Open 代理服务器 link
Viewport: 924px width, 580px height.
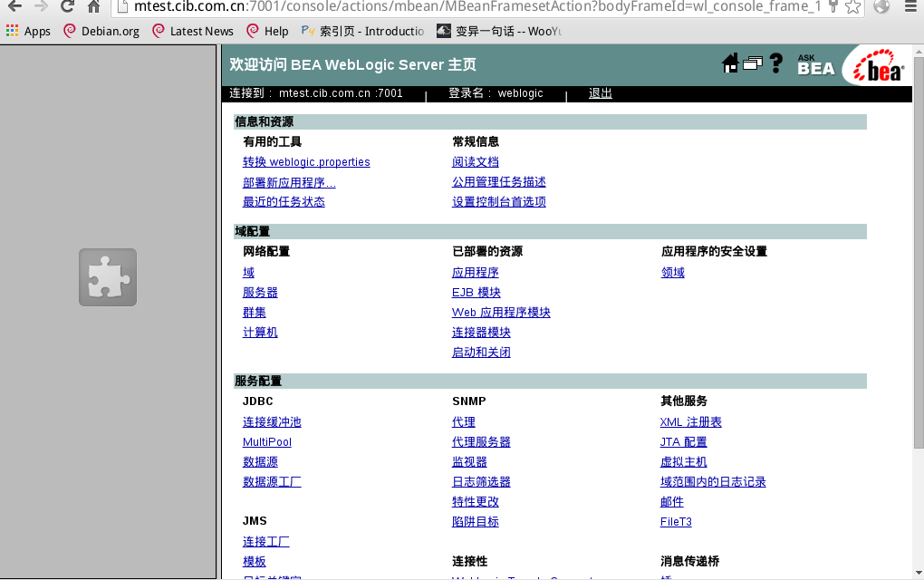coord(481,442)
